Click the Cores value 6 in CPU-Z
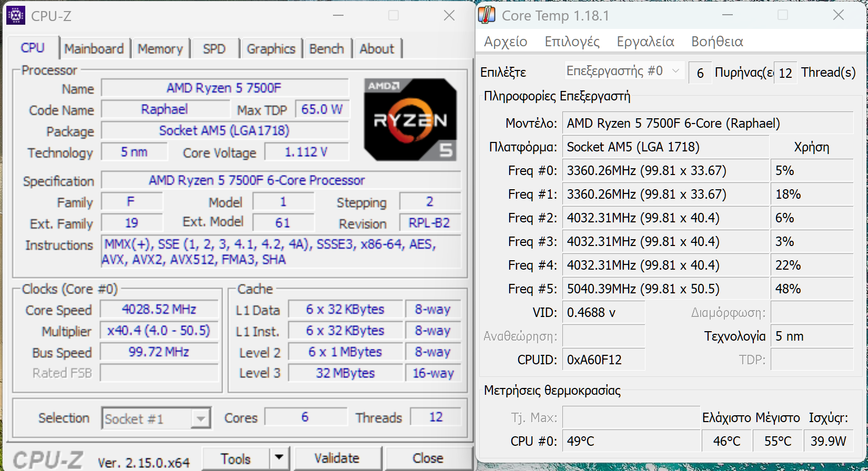This screenshot has width=868, height=471. [x=306, y=417]
